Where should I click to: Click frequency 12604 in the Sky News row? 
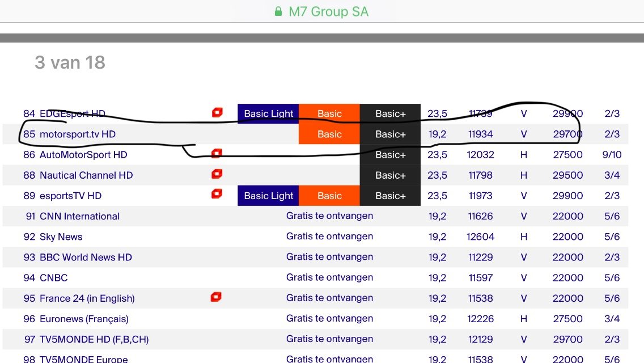pyautogui.click(x=481, y=237)
